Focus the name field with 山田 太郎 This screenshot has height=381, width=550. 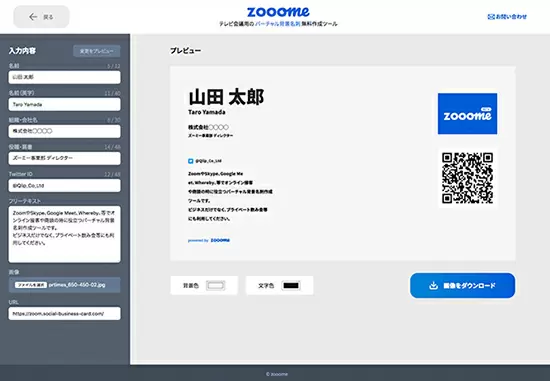pyautogui.click(x=65, y=77)
